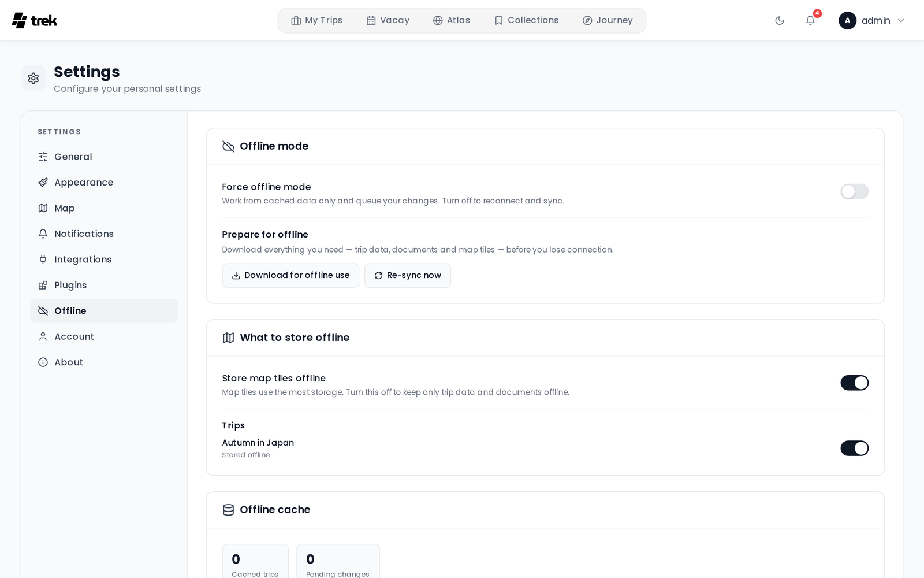The width and height of the screenshot is (924, 578).
Task: Select the Offline settings section
Action: pyautogui.click(x=104, y=311)
